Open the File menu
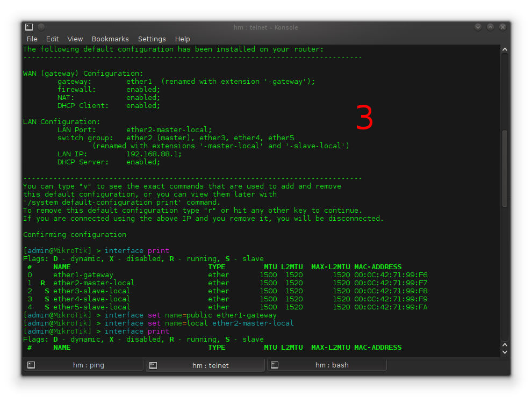The height and width of the screenshot is (397, 532). 32,39
